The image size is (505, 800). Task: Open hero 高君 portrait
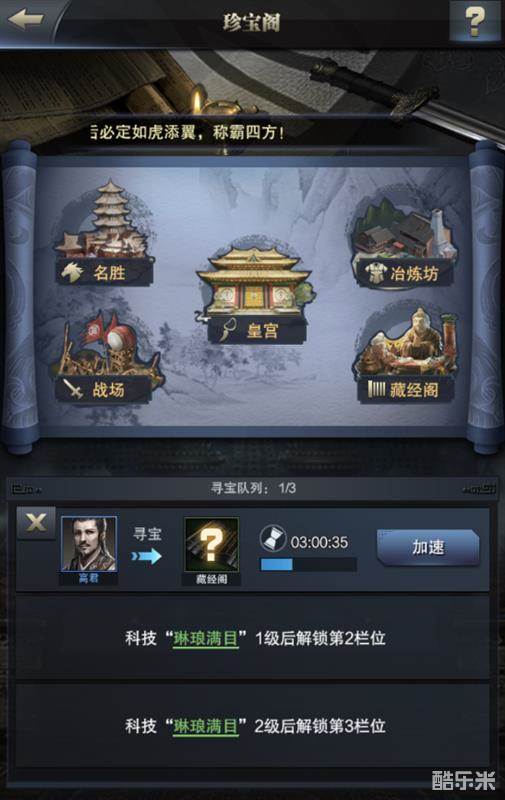[x=89, y=544]
